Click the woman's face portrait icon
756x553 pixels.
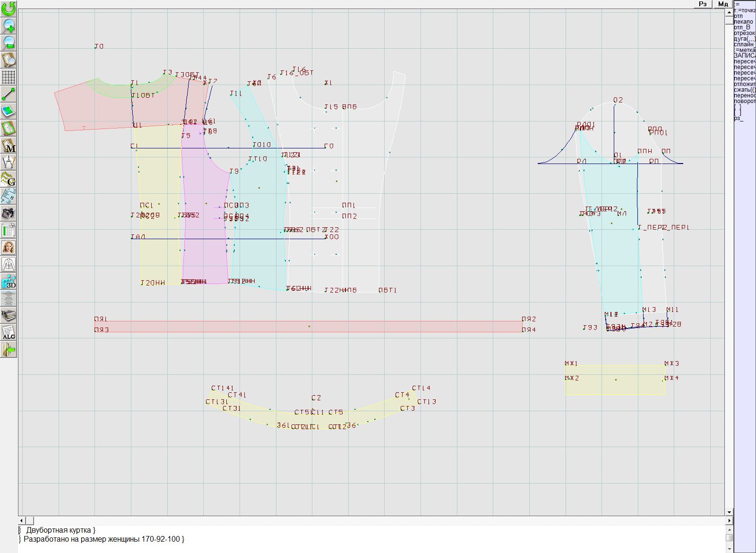(9, 247)
